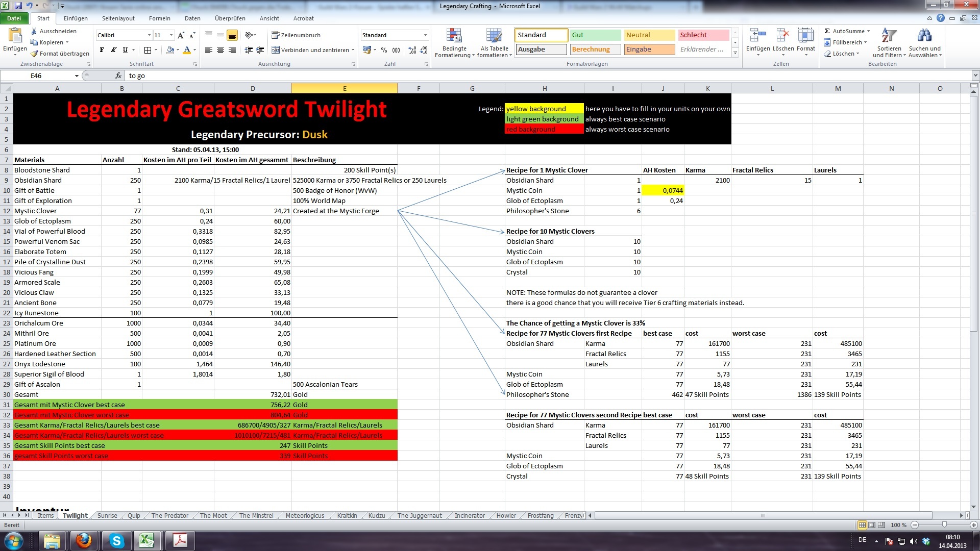Open Bedingte Formatierung menu
The height and width of the screenshot is (551, 980).
click(x=454, y=43)
